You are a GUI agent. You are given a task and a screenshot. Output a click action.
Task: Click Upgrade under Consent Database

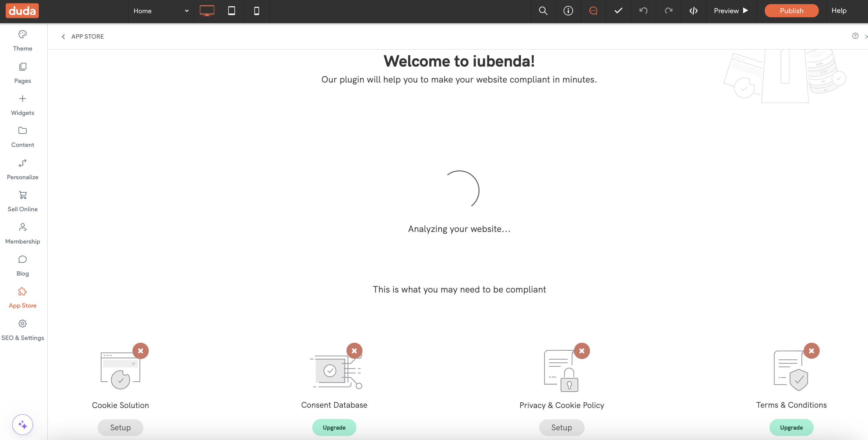[334, 427]
